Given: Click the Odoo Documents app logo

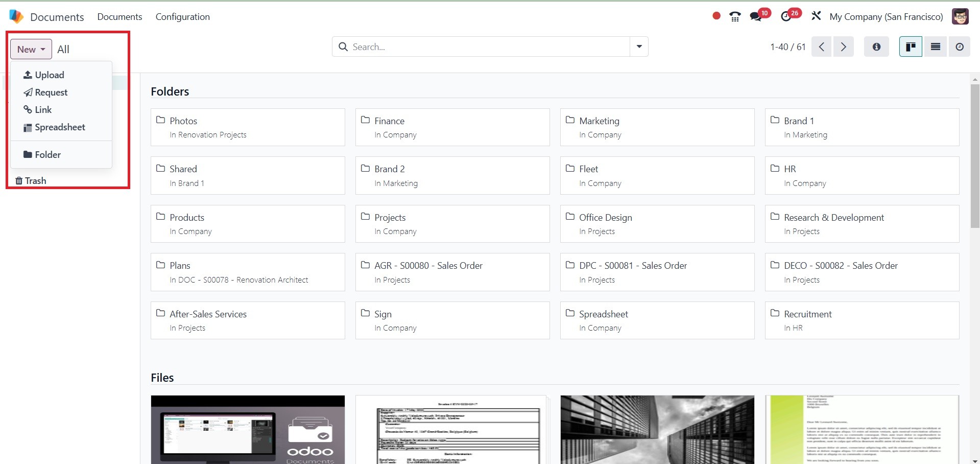Looking at the screenshot, I should pos(16,17).
